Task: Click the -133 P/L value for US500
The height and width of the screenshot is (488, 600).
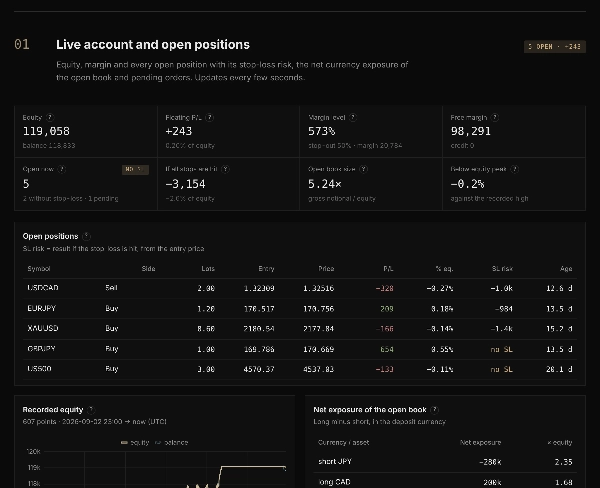Action: (385, 369)
